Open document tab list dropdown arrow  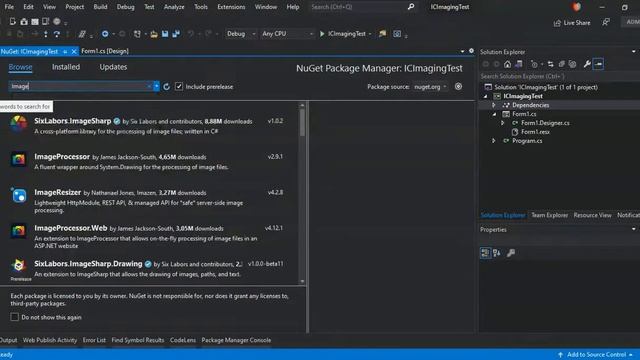pyautogui.click(x=462, y=51)
